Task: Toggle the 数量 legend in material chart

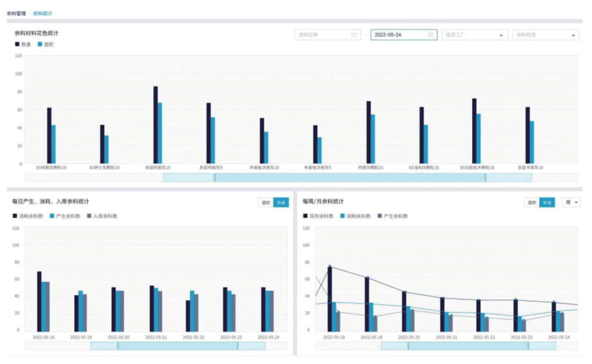Action: tap(23, 44)
